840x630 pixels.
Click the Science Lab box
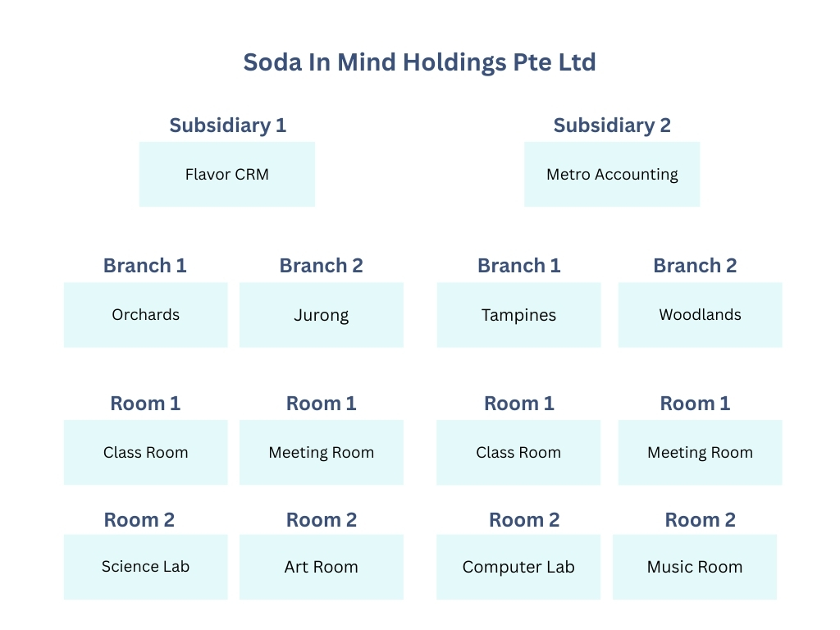[x=146, y=567]
